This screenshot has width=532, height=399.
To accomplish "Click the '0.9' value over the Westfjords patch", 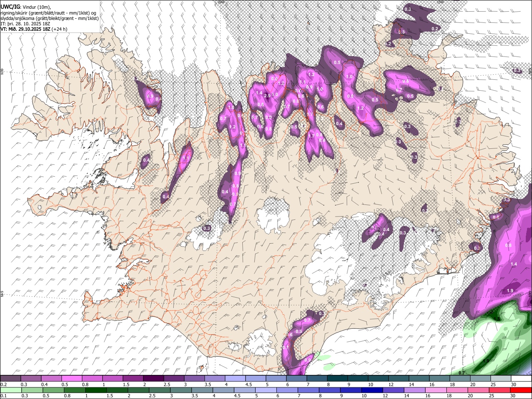I will [x=150, y=96].
